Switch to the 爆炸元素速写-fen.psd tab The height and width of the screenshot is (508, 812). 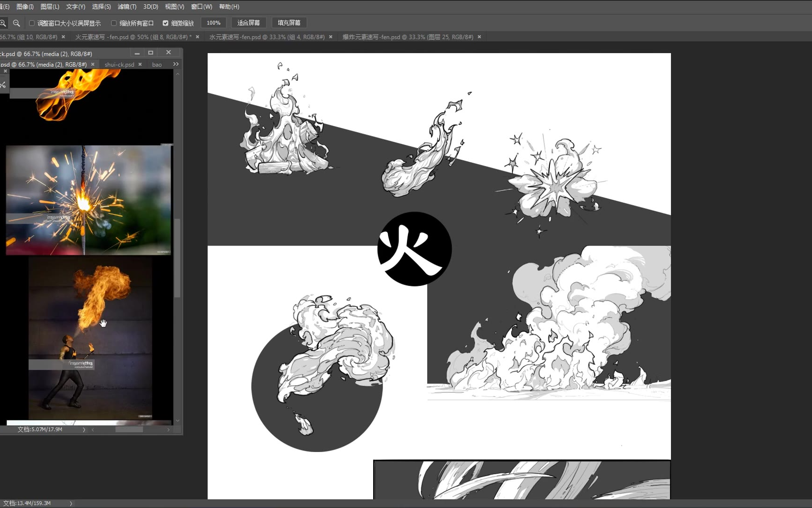(x=407, y=37)
